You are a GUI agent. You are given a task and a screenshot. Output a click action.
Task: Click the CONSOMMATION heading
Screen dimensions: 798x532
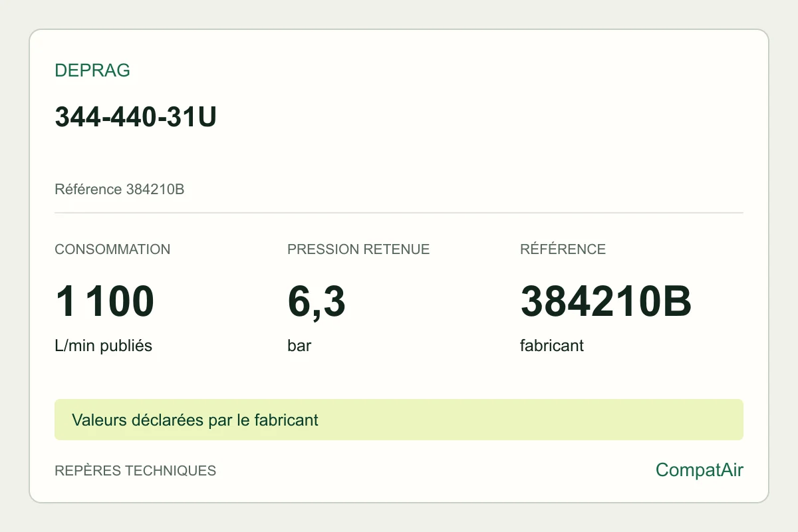coord(112,249)
